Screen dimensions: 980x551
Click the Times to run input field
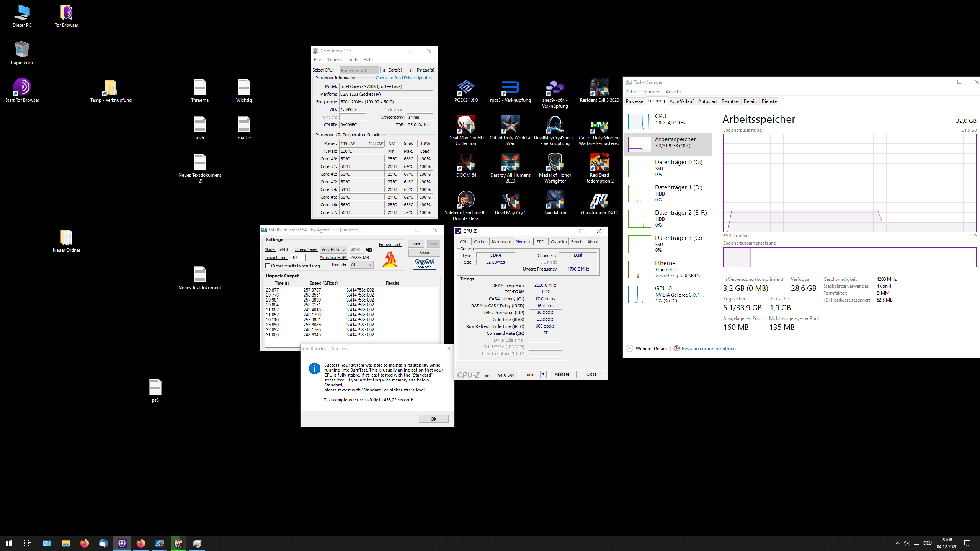[x=298, y=258]
